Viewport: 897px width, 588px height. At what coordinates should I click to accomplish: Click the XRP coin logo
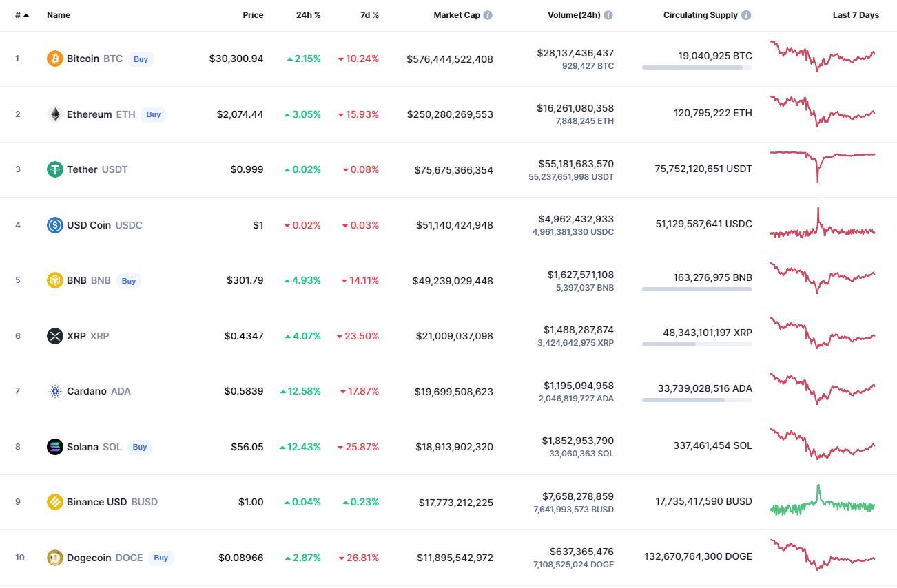point(54,336)
